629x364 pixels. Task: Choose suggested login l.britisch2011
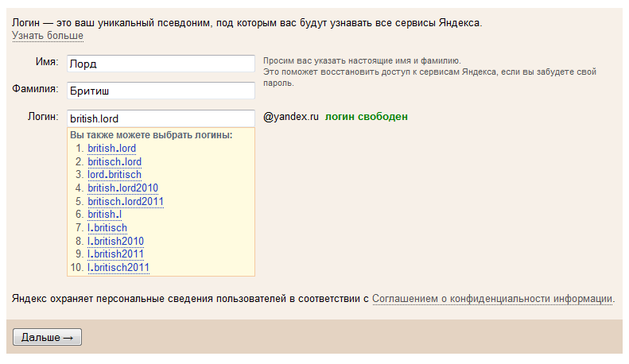[118, 268]
